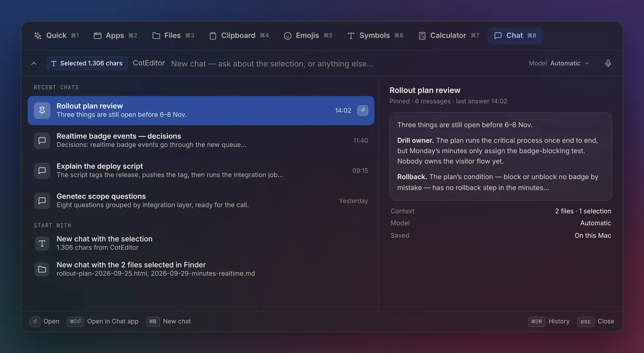
Task: Click the 09:15 timestamp
Action: [360, 171]
